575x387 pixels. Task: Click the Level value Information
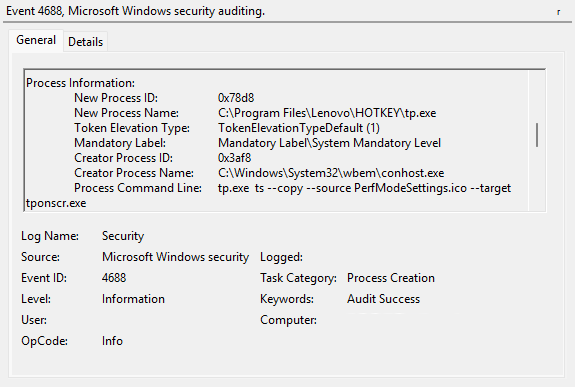pyautogui.click(x=133, y=299)
